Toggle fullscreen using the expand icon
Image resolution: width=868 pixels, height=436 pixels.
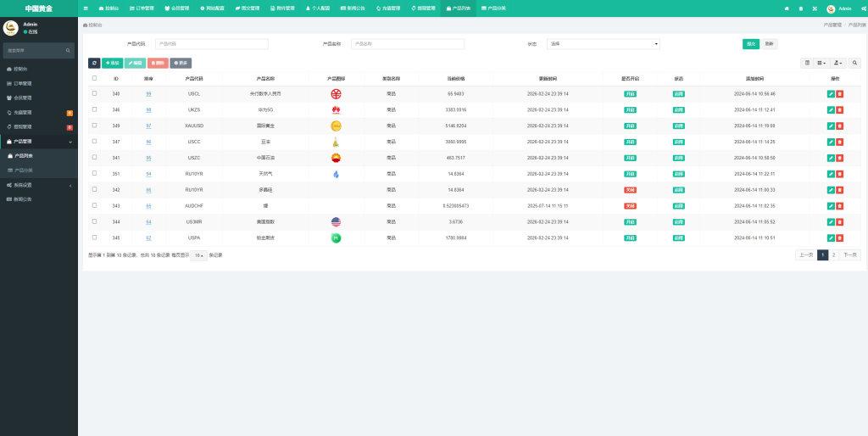(815, 8)
